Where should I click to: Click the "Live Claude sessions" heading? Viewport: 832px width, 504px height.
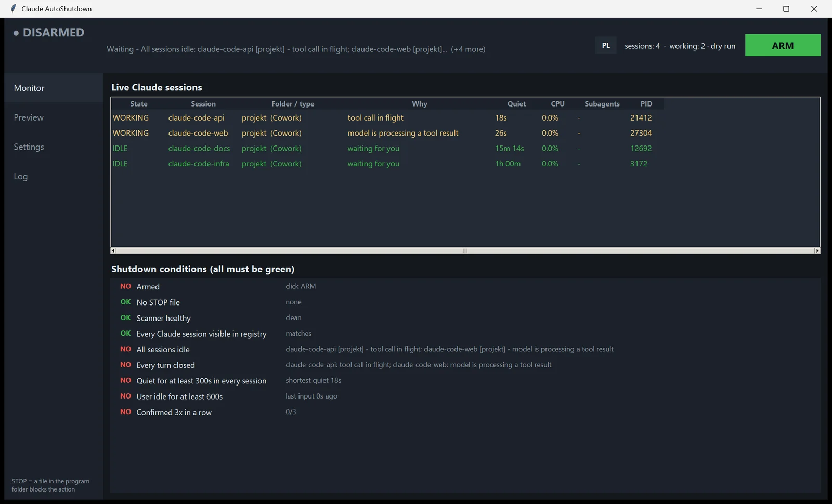pyautogui.click(x=157, y=87)
